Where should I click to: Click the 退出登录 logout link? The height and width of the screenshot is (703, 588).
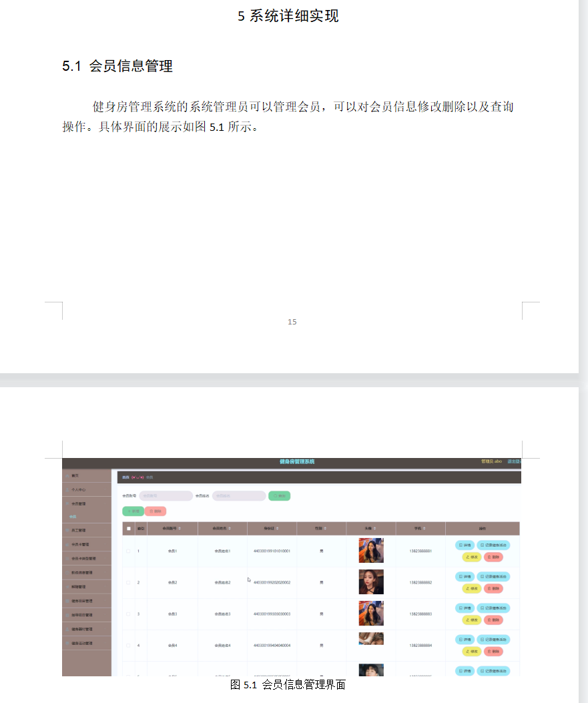pos(514,460)
